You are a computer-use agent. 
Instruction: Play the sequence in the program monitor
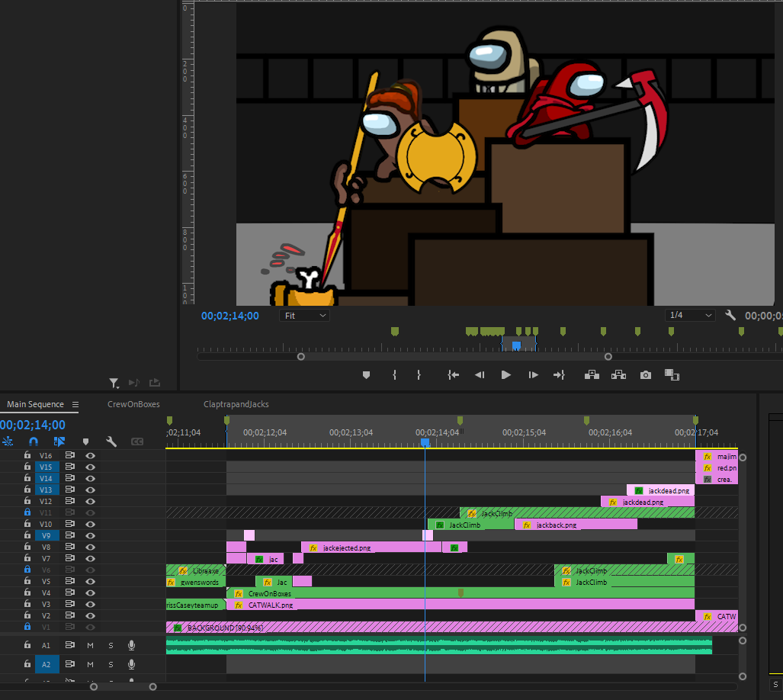(x=505, y=375)
